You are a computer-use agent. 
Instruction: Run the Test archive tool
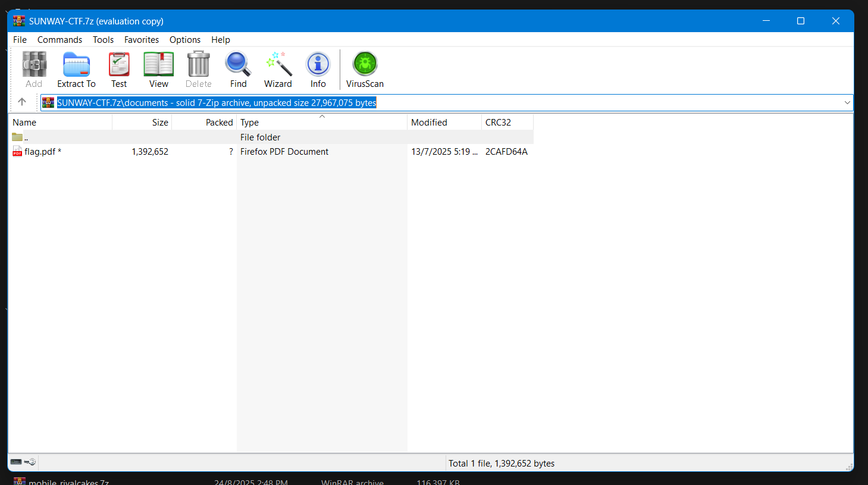(x=119, y=64)
